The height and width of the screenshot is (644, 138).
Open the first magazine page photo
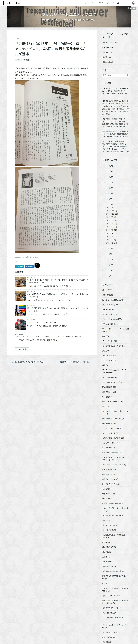click(47, 123)
